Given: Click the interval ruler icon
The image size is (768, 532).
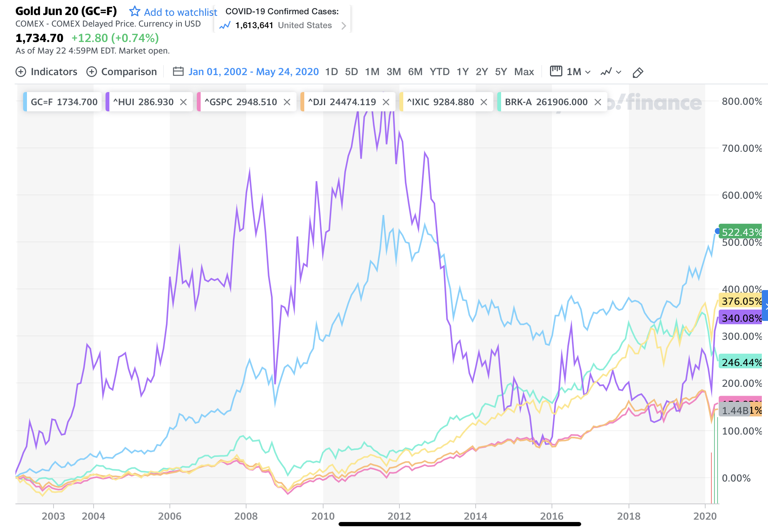Looking at the screenshot, I should point(556,71).
